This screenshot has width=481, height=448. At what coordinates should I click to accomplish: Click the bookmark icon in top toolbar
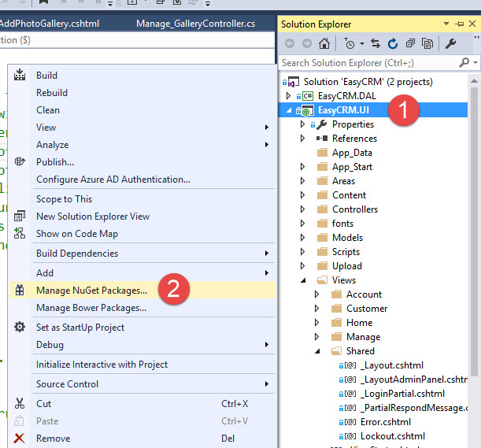click(44, 2)
